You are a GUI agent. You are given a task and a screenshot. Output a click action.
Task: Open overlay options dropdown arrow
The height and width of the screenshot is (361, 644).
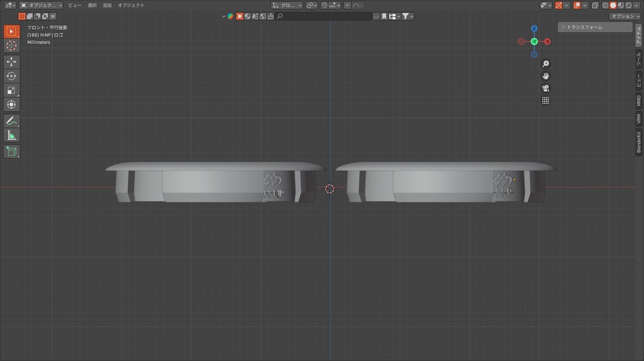(584, 5)
